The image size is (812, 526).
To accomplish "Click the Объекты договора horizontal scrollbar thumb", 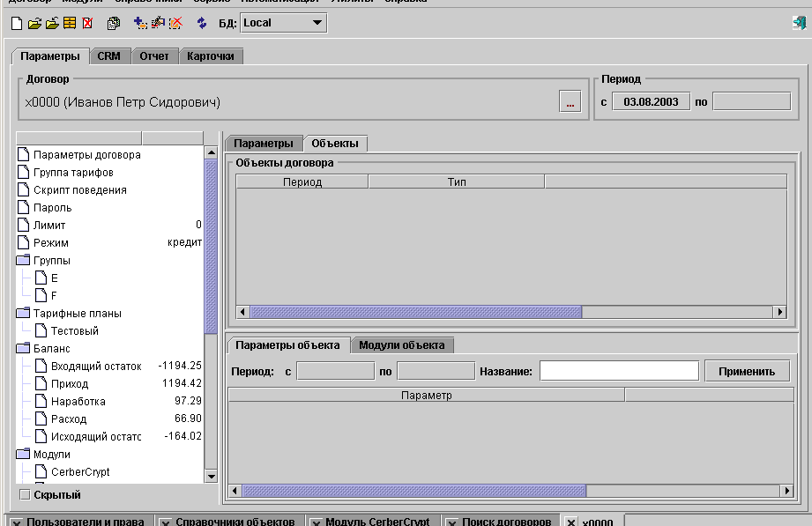I will point(415,312).
